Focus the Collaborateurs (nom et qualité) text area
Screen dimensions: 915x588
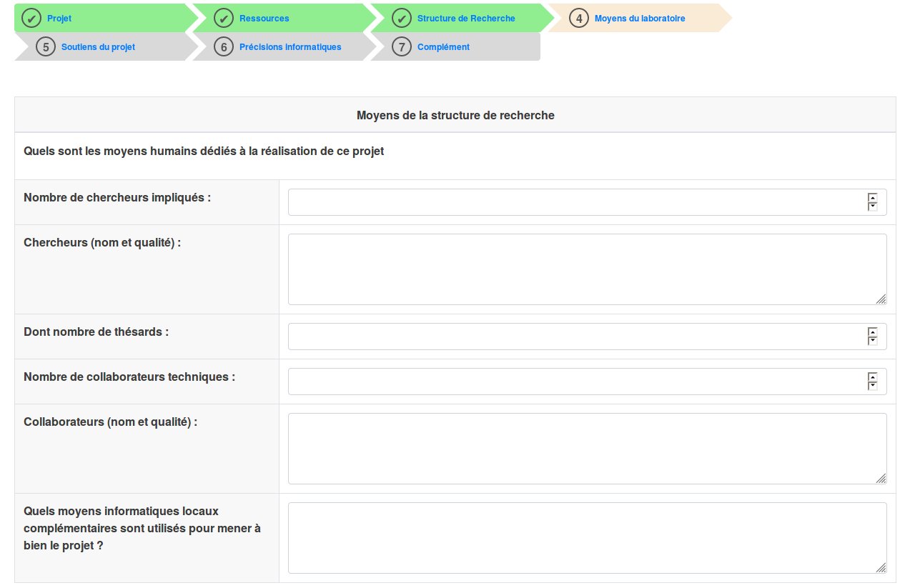(x=586, y=449)
